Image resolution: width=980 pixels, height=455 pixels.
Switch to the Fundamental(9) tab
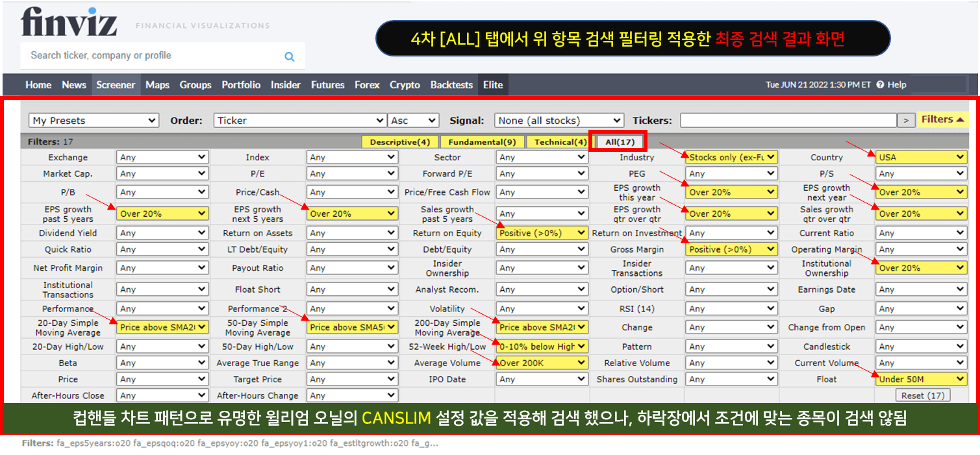tap(482, 142)
